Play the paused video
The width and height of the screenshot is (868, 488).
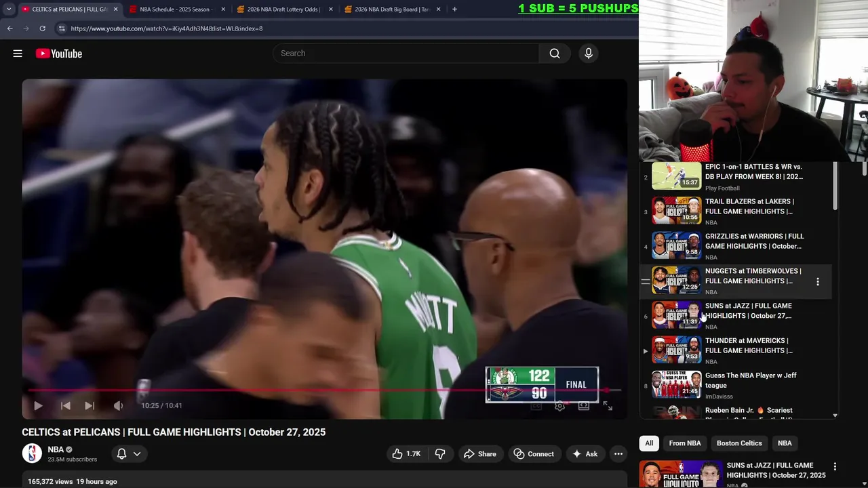pyautogui.click(x=38, y=405)
